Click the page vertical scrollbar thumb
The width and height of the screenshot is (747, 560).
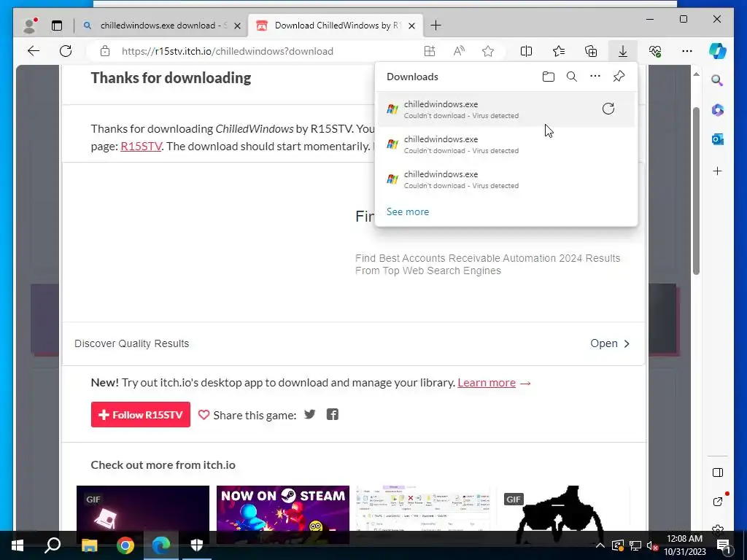point(696,190)
